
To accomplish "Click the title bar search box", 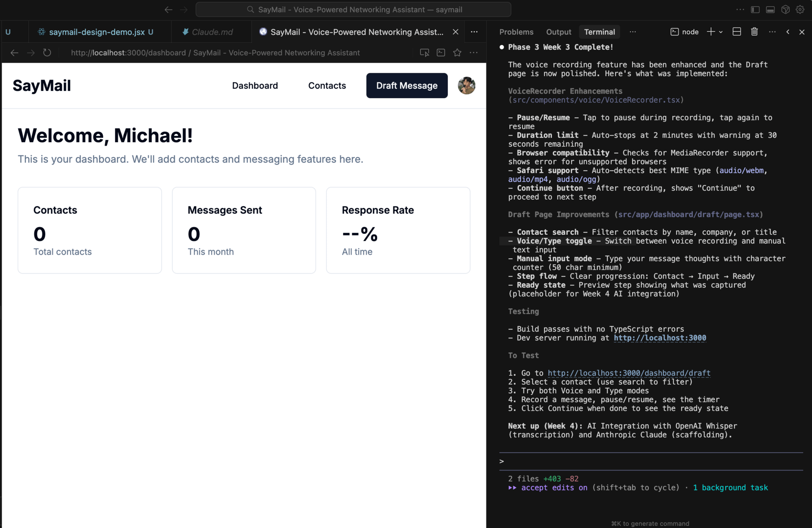I will [353, 9].
